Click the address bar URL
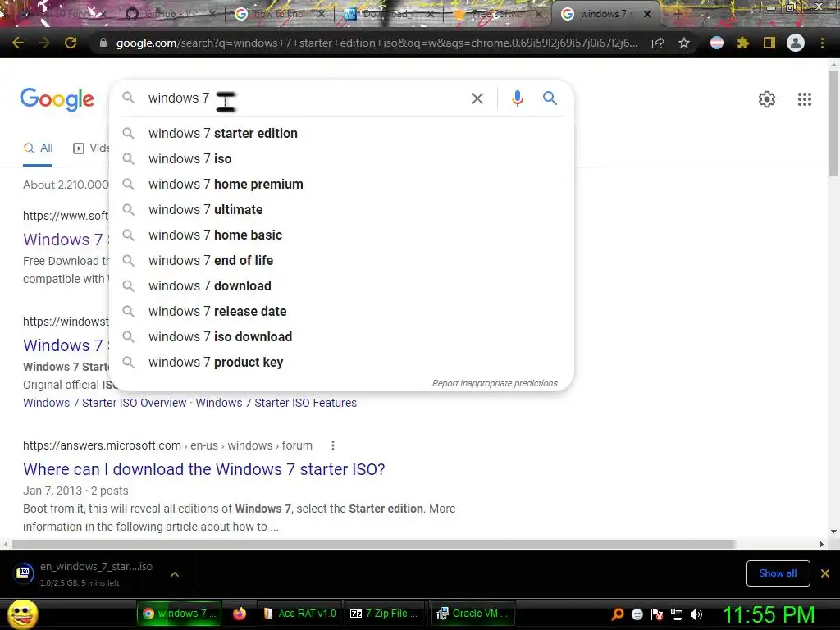The height and width of the screenshot is (630, 840). pos(377,43)
